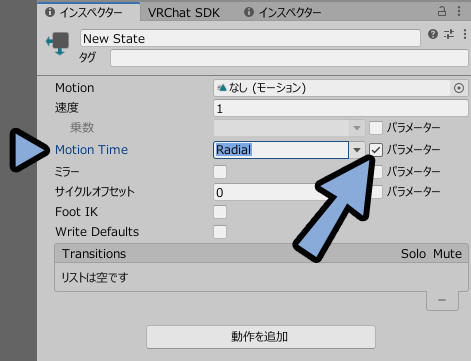Screen dimensions: 471x361
Task: Click the Write Defaults label
Action: 97,232
